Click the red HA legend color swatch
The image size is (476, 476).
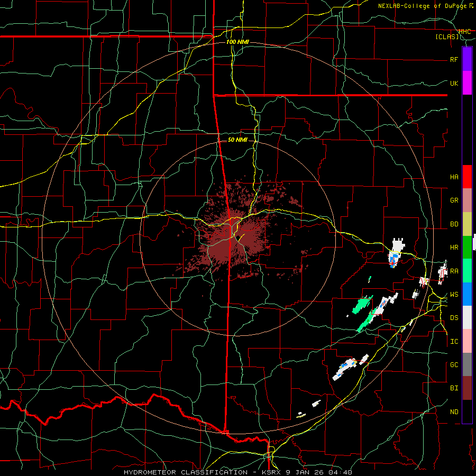(467, 177)
